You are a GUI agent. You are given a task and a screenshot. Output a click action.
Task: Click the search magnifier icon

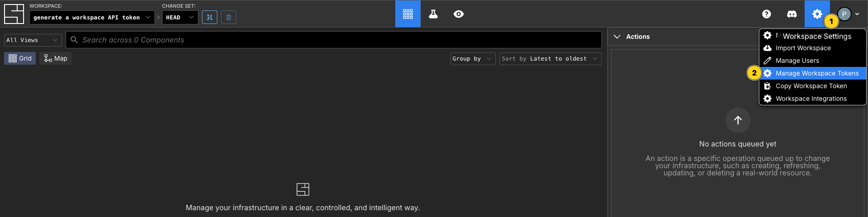[x=74, y=40]
